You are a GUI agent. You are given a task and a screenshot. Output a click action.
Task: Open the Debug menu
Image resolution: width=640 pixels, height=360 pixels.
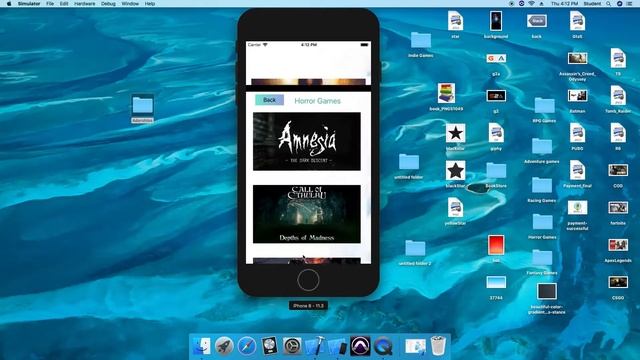point(108,4)
